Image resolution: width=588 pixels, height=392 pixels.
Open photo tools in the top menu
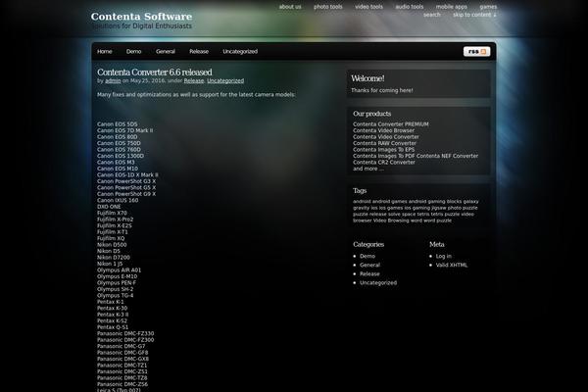(327, 7)
